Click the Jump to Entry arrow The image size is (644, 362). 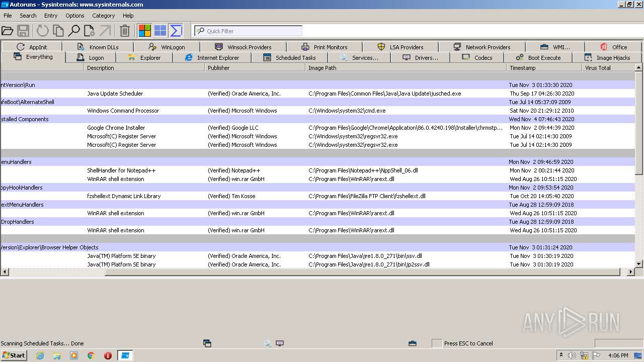point(105,31)
